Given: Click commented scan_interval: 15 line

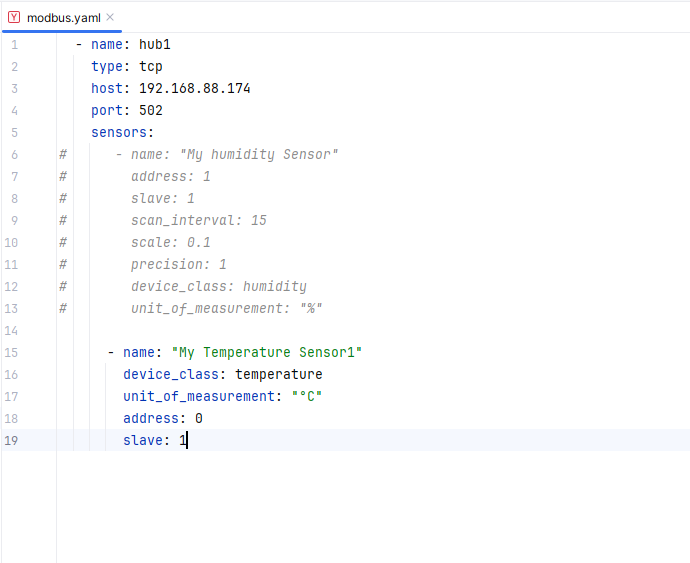Looking at the screenshot, I should [198, 220].
